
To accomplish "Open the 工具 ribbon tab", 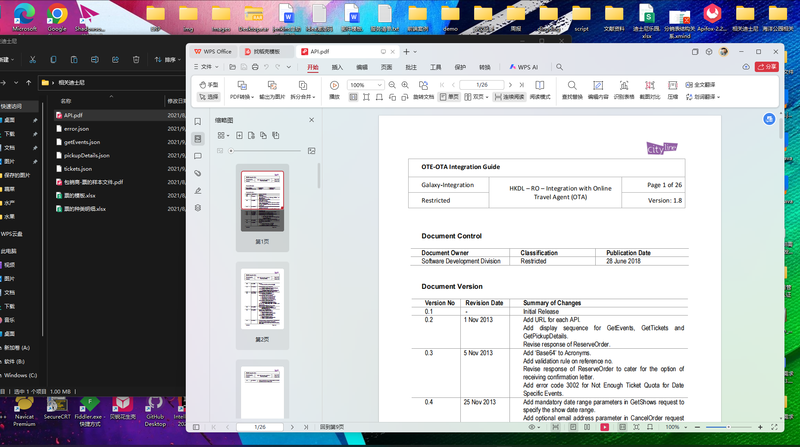I will point(435,67).
